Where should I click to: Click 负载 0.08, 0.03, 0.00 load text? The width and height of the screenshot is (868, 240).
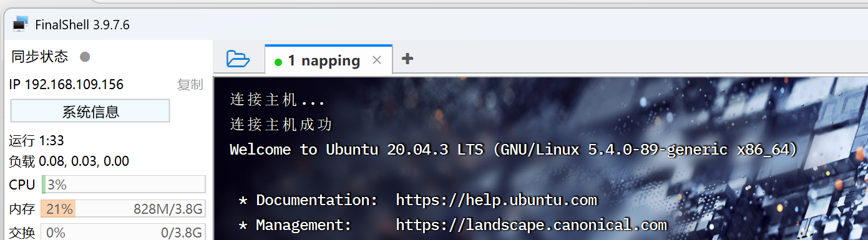click(69, 161)
